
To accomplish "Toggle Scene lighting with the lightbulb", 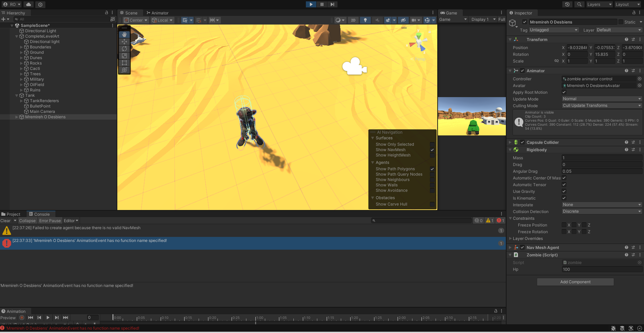I will coord(365,20).
